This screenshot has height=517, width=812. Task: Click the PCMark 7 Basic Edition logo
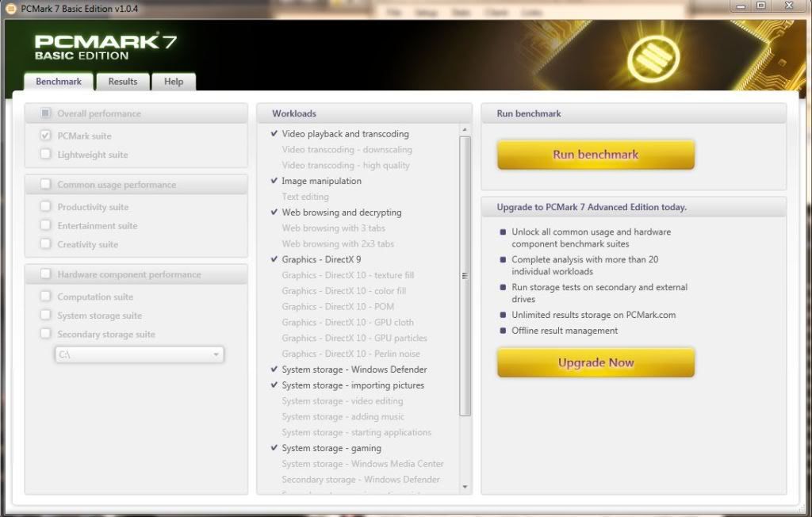pos(105,47)
